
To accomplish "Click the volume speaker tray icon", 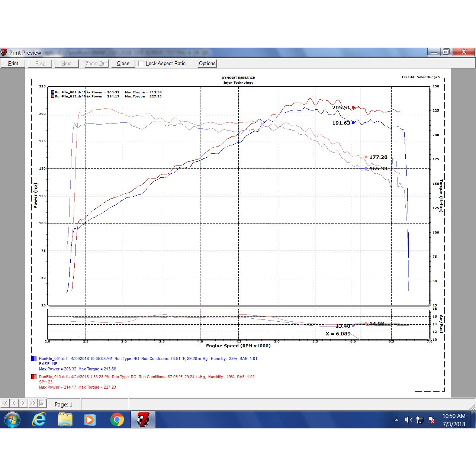I will [408, 420].
